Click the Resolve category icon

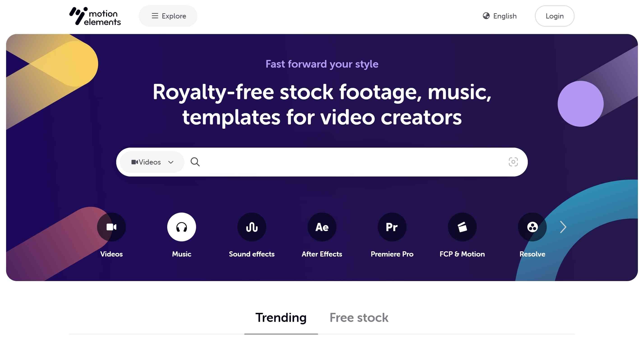[533, 227]
